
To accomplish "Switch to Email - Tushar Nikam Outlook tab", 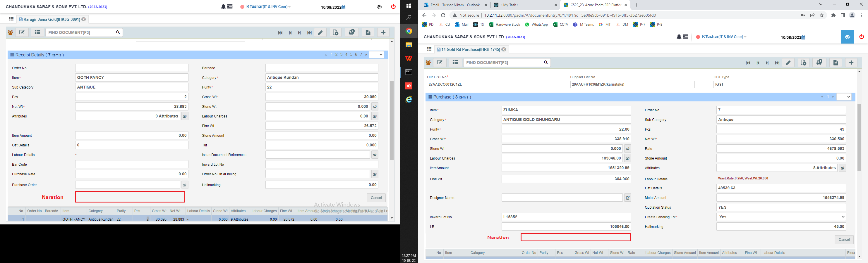I will click(455, 5).
